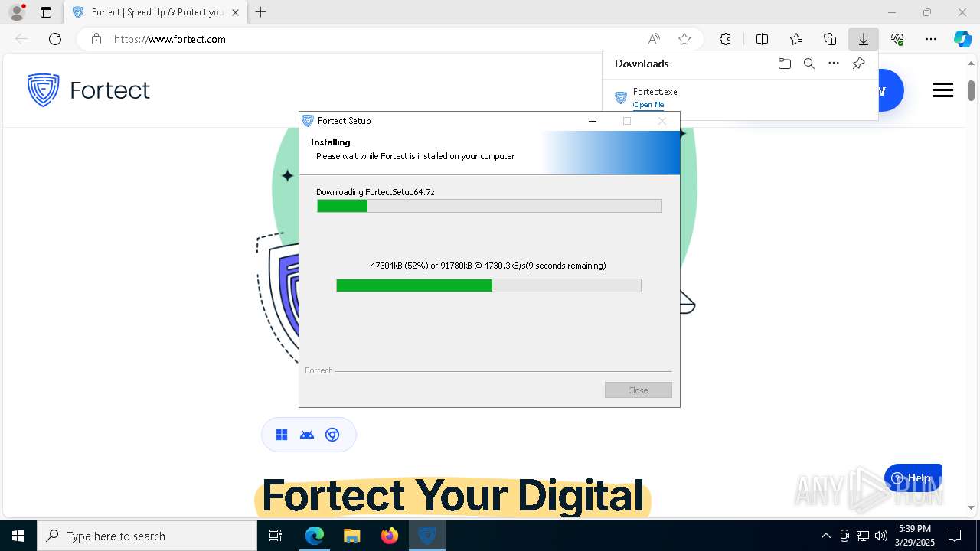This screenshot has width=980, height=551.
Task: Open more options in Downloads panel
Action: point(834,64)
